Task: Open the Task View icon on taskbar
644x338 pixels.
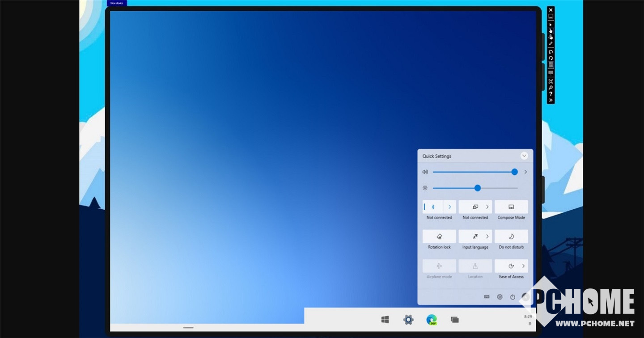Action: click(455, 319)
